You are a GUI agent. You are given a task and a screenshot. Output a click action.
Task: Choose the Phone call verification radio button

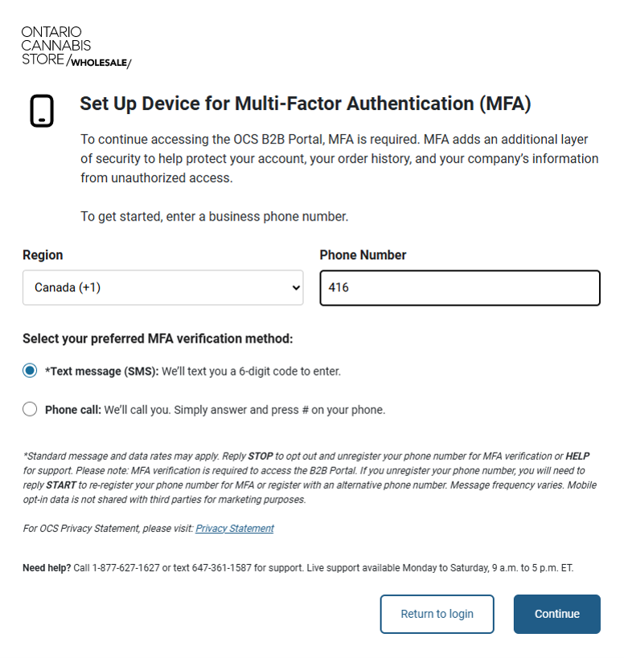coord(30,409)
